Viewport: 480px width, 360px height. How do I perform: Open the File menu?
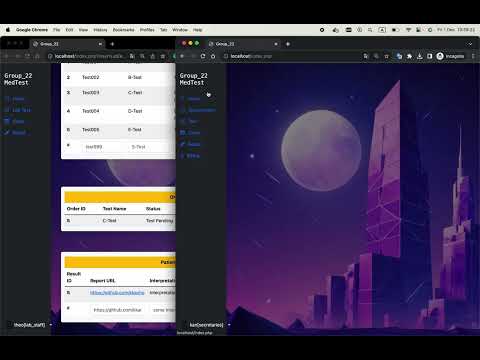pos(57,30)
